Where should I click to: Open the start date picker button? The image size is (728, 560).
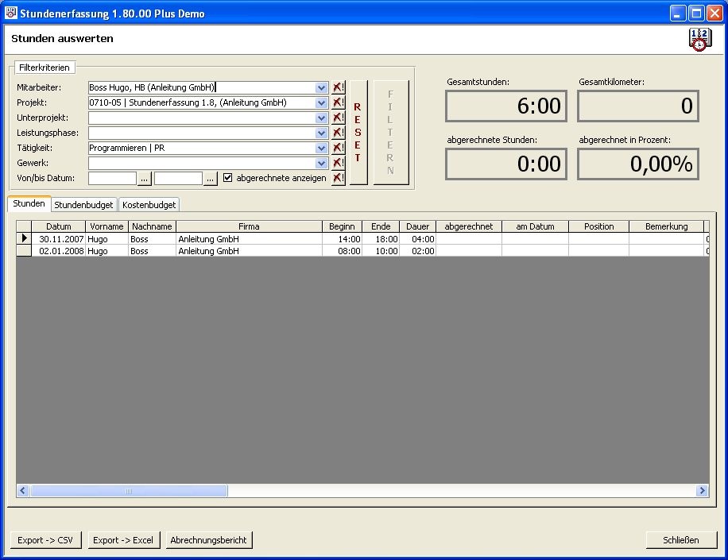[144, 180]
